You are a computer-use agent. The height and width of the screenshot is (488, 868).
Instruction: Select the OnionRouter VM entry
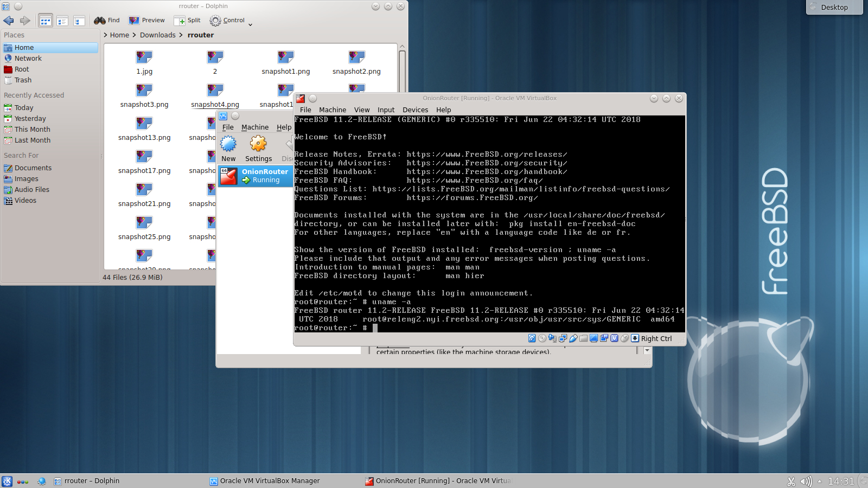255,176
